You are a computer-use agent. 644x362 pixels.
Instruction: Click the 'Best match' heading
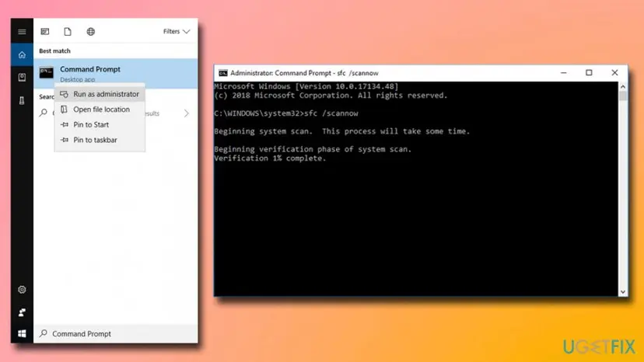pyautogui.click(x=54, y=51)
